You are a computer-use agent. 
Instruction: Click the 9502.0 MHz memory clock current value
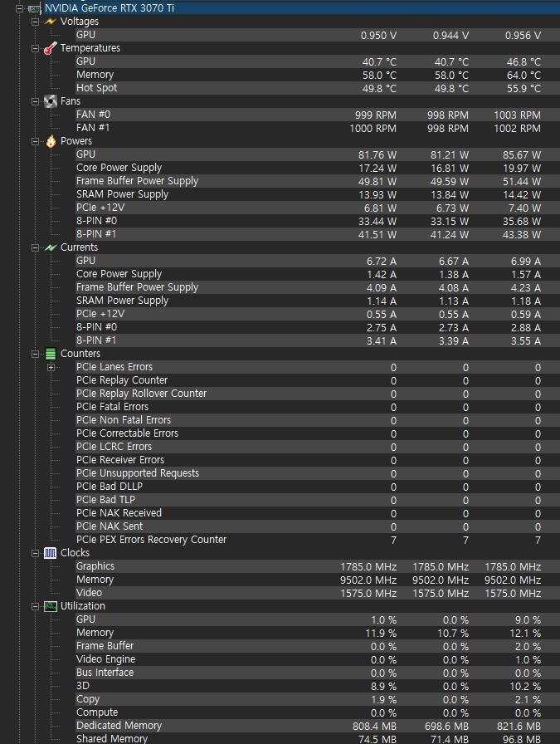368,580
